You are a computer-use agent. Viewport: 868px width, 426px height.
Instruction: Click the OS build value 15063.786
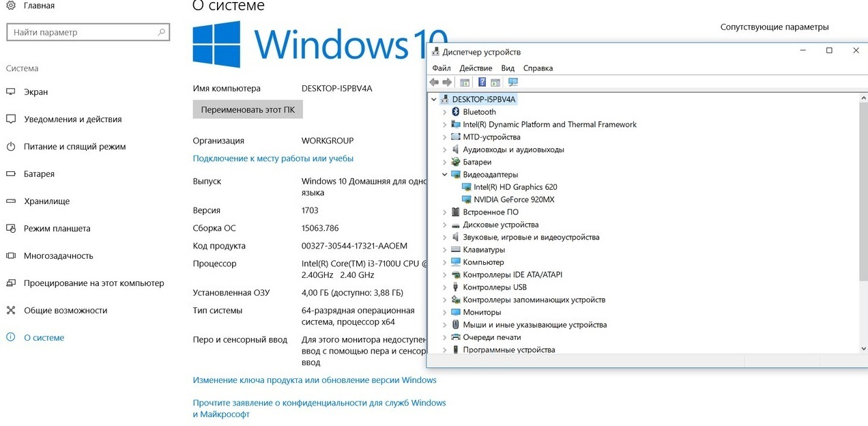click(x=320, y=228)
